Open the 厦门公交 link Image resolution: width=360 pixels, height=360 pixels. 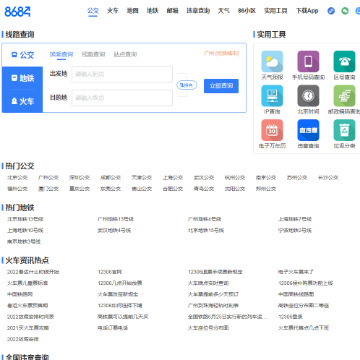[x=48, y=189]
